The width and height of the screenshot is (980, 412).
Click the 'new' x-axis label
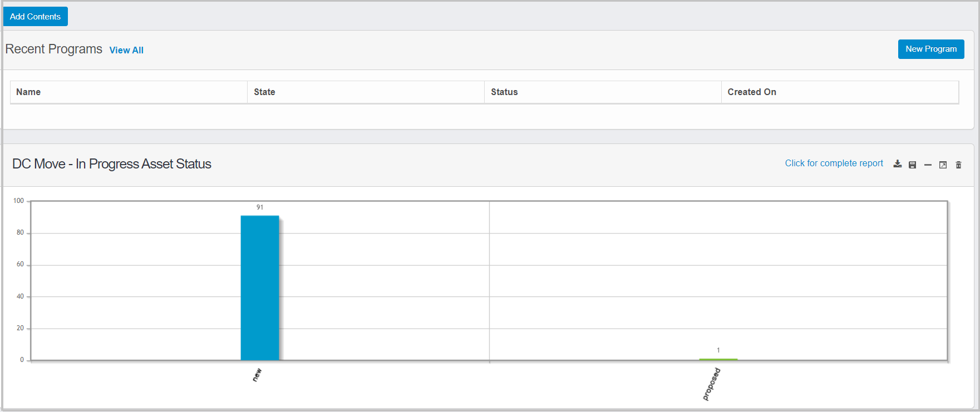coord(257,375)
